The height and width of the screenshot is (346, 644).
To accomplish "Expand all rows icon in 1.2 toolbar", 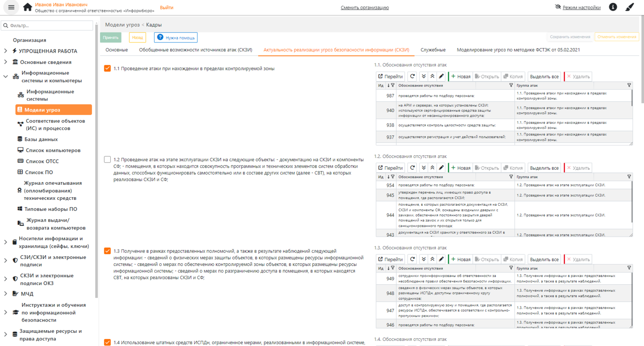I will pyautogui.click(x=423, y=168).
